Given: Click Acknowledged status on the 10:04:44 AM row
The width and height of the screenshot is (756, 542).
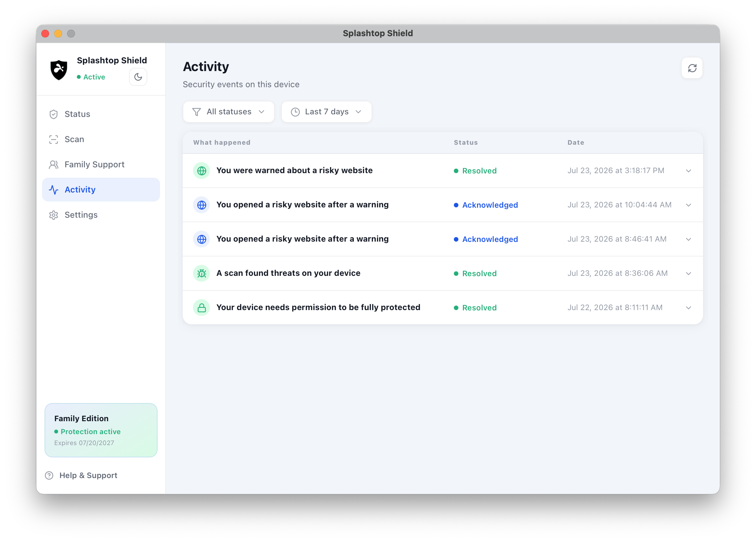Looking at the screenshot, I should click(x=486, y=205).
